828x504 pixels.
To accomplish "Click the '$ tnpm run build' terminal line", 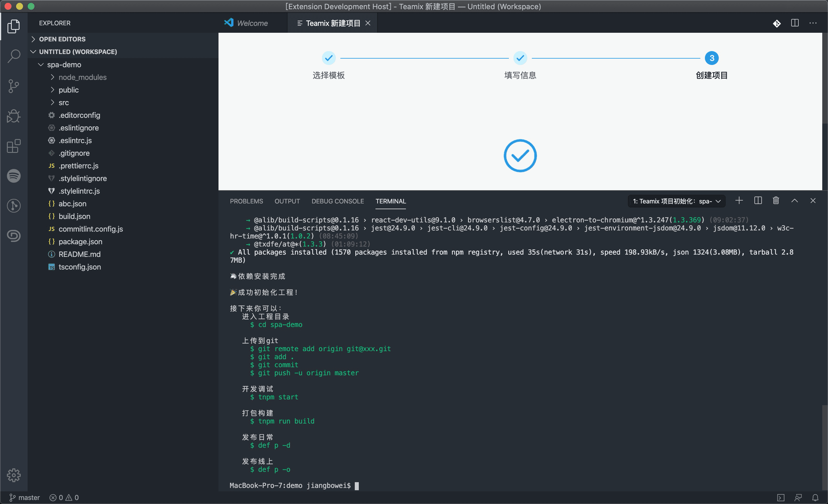I will [282, 421].
